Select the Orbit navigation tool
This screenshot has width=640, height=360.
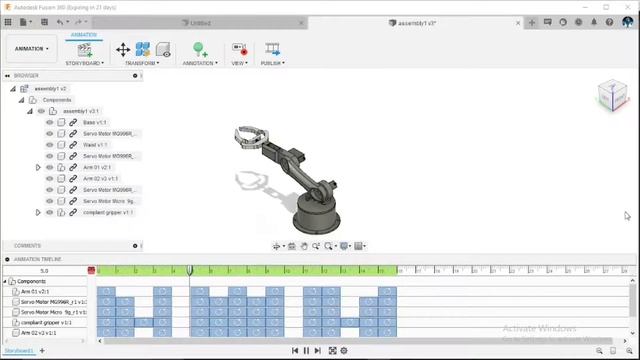tap(276, 246)
